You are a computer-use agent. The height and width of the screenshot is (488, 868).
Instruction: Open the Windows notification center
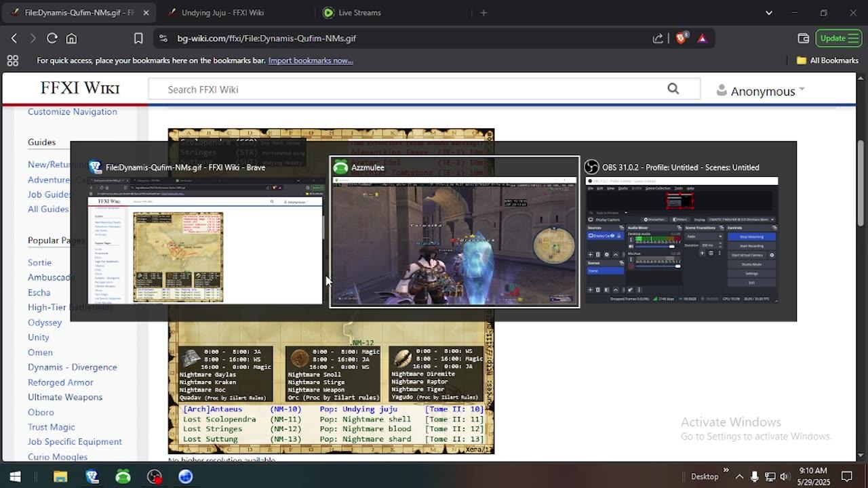click(x=846, y=476)
